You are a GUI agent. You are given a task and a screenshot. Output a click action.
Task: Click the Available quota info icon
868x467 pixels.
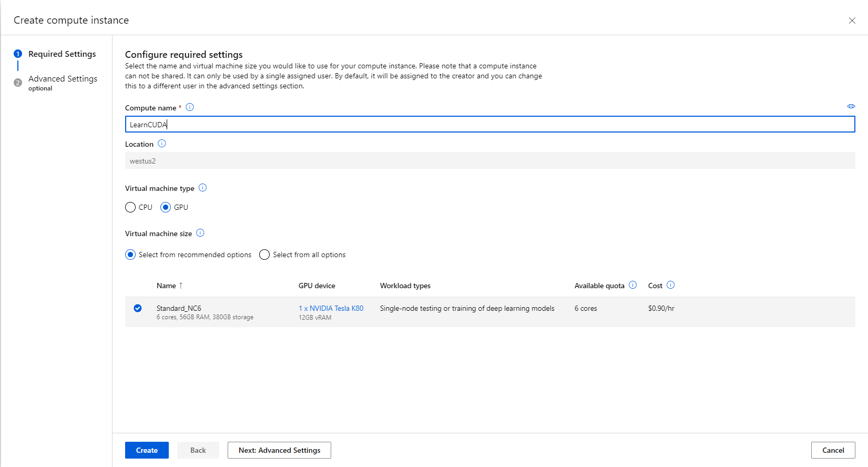coord(633,285)
